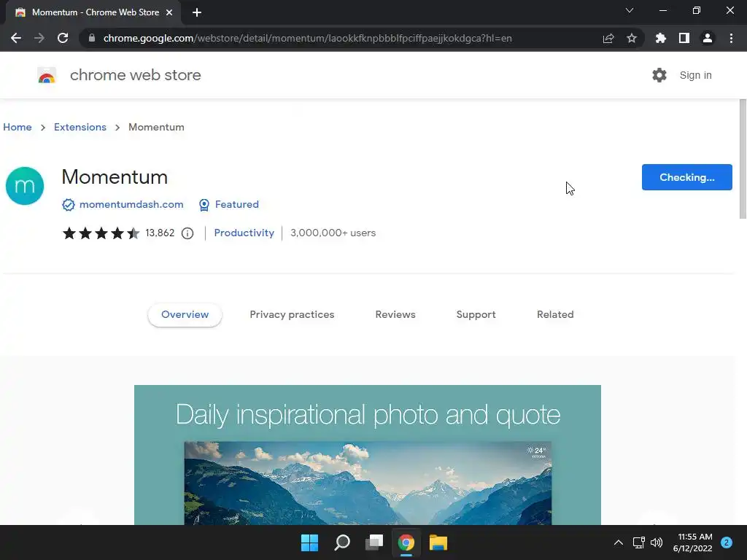Image resolution: width=747 pixels, height=560 pixels.
Task: Open the web store settings gear
Action: point(659,75)
